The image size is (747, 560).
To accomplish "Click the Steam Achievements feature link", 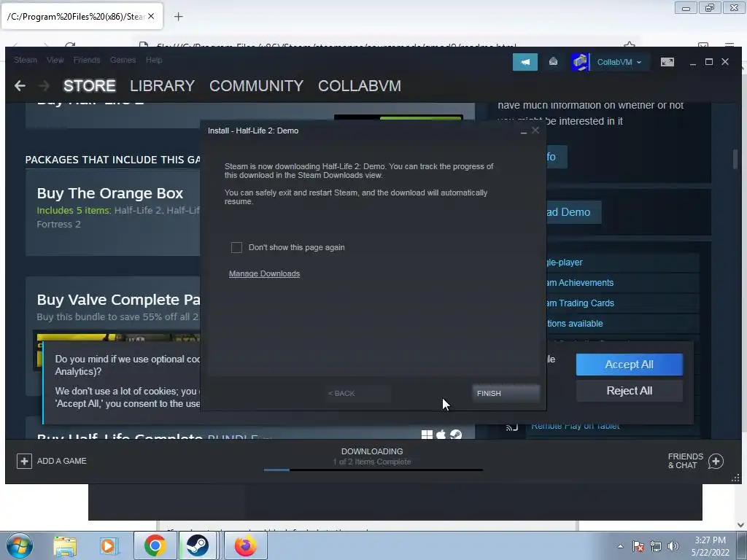I will [580, 282].
